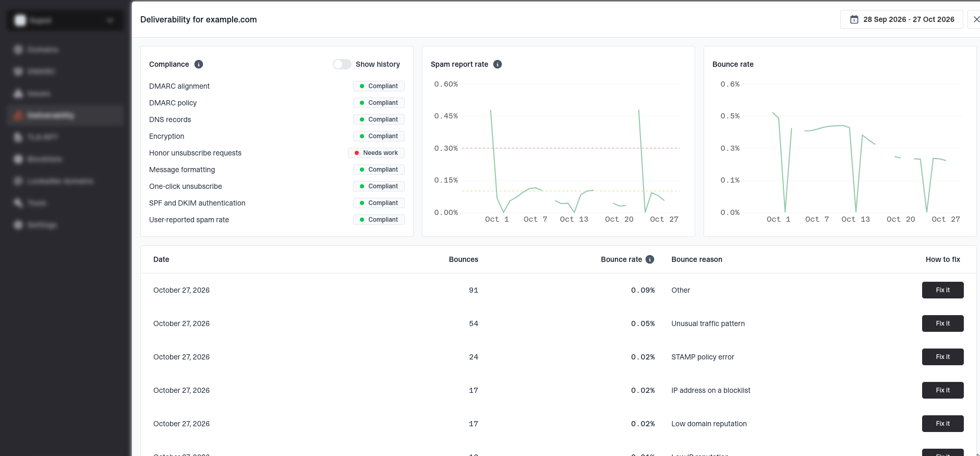The image size is (980, 456).
Task: Click the Unusual traffic pattern bounce reason
Action: [x=708, y=323]
